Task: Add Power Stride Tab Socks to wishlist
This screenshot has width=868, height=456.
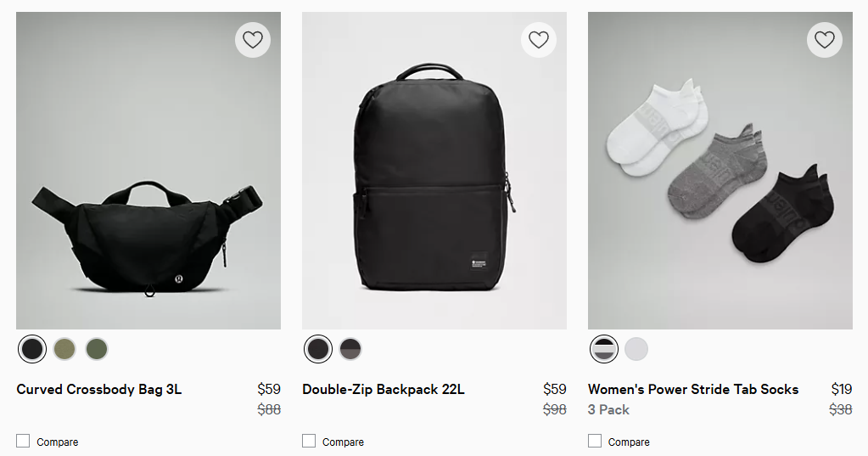Action: [x=825, y=40]
